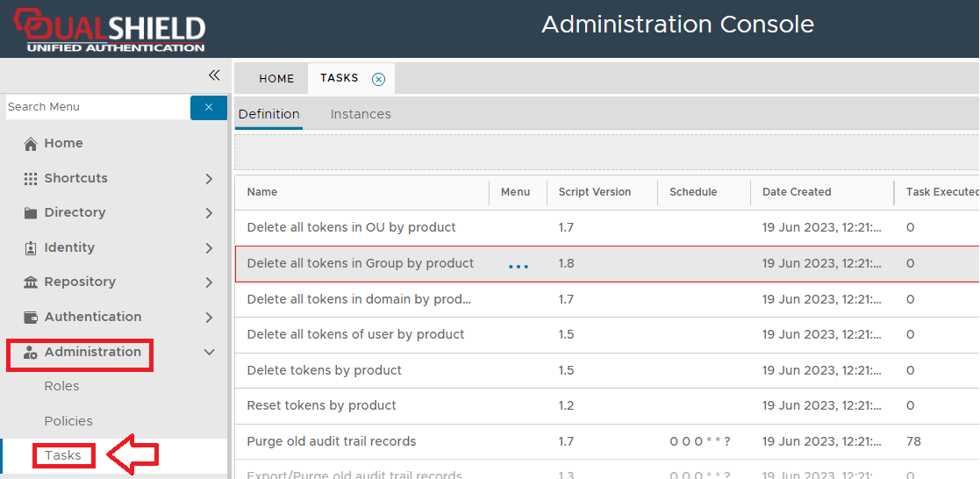Expand the Directory menu chevron
980x479 pixels.
pyautogui.click(x=209, y=213)
